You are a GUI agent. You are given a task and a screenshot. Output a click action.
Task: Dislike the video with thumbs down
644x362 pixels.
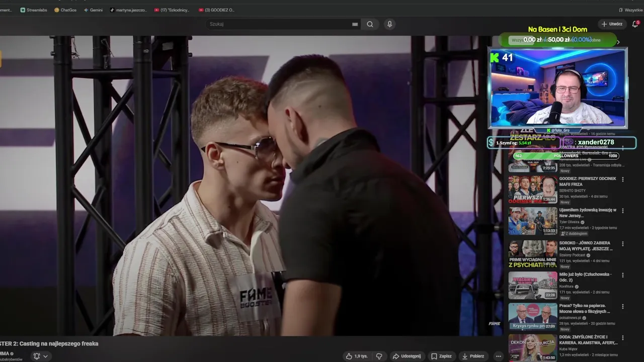tap(379, 356)
